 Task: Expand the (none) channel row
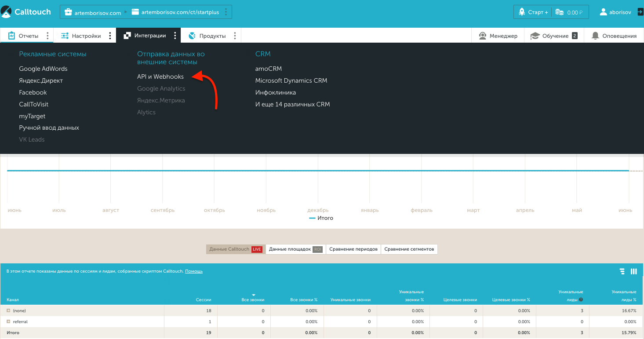[8, 311]
